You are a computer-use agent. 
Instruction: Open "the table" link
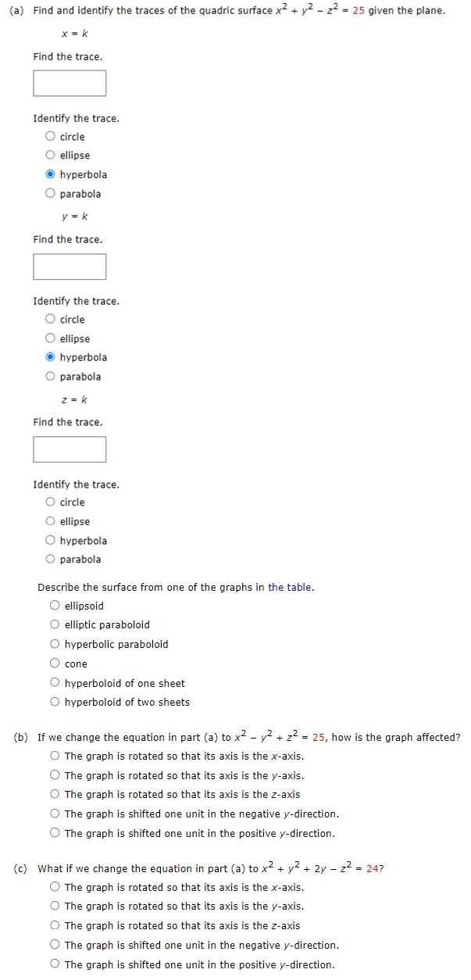[x=290, y=588]
